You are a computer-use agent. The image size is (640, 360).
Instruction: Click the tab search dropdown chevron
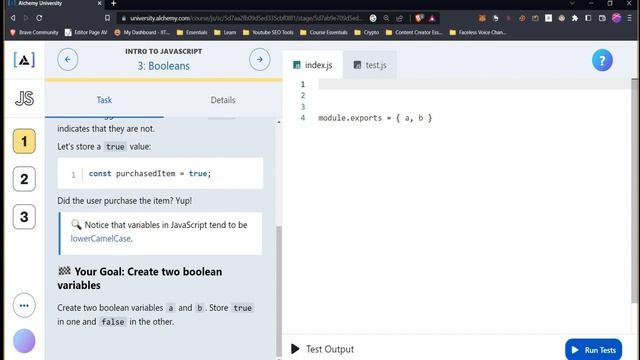[571, 3]
